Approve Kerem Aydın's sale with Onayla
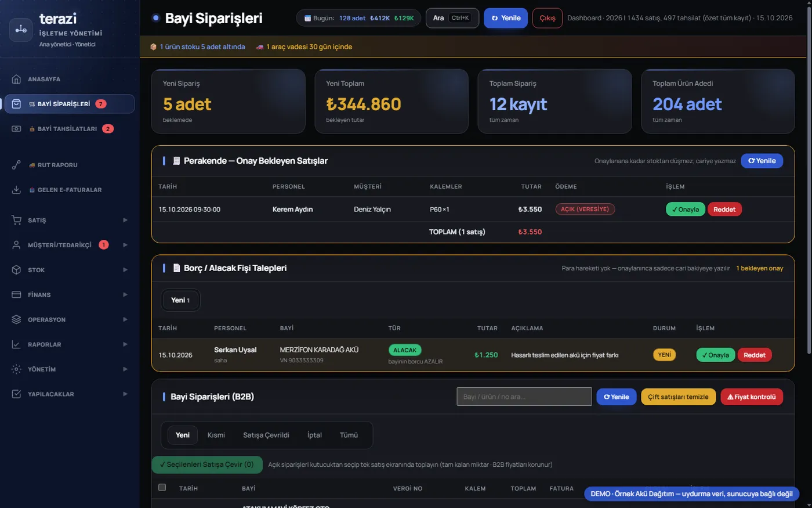812x508 pixels. tap(685, 210)
